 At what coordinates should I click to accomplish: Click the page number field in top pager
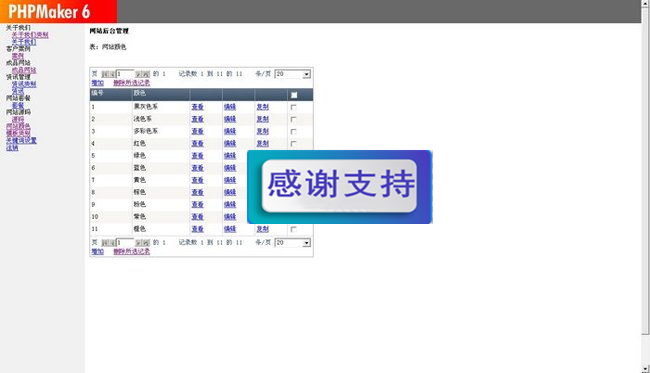(125, 74)
